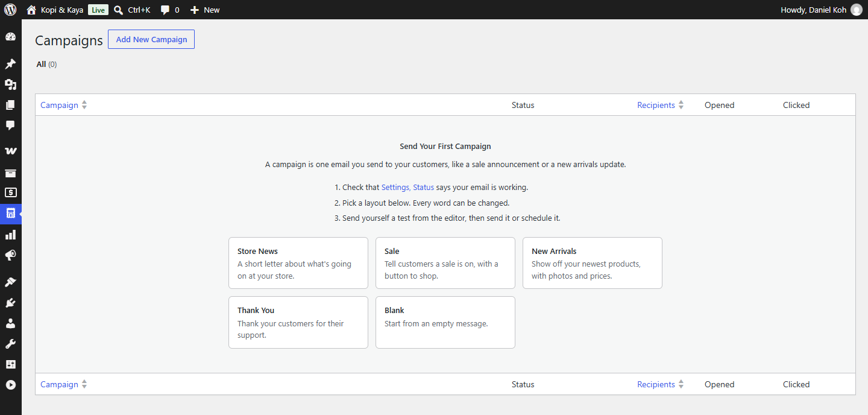Image resolution: width=868 pixels, height=415 pixels.
Task: Open Payments via the dollar bill icon
Action: pyautogui.click(x=10, y=192)
